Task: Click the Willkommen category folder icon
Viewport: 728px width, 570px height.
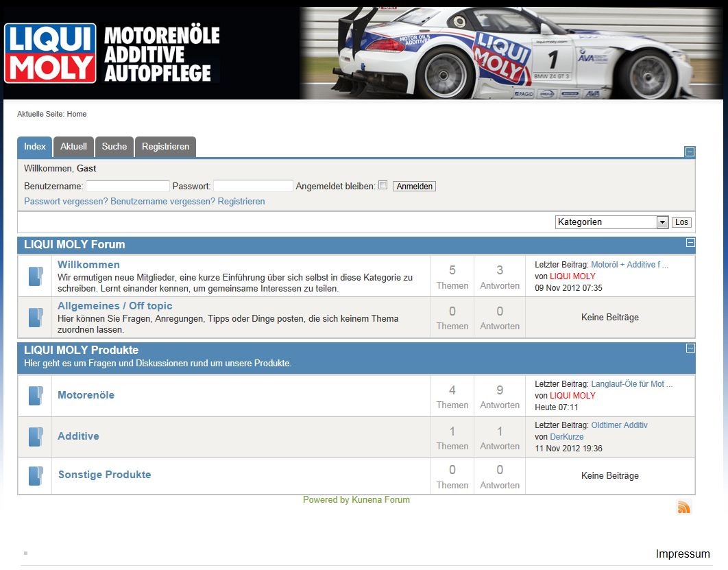Action: tap(35, 276)
